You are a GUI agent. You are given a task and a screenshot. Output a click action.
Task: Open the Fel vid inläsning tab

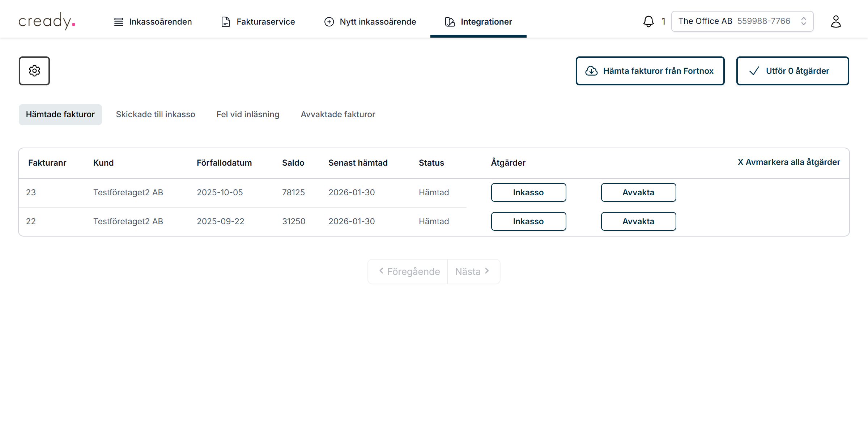point(248,114)
